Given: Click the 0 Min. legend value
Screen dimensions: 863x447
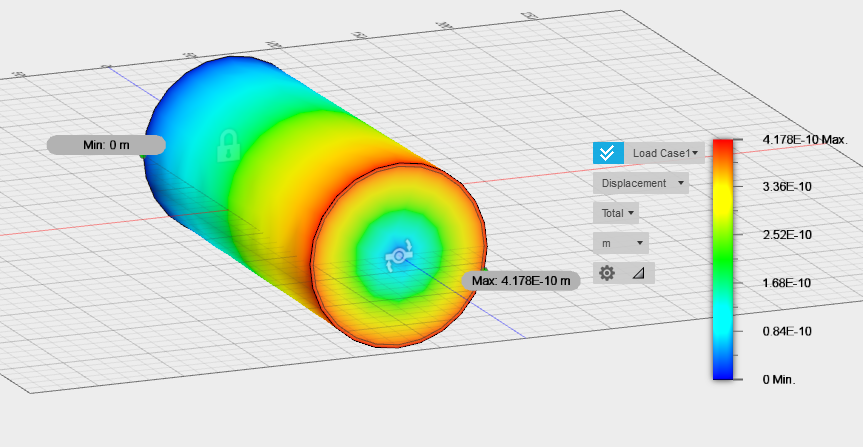Looking at the screenshot, I should click(x=779, y=379).
